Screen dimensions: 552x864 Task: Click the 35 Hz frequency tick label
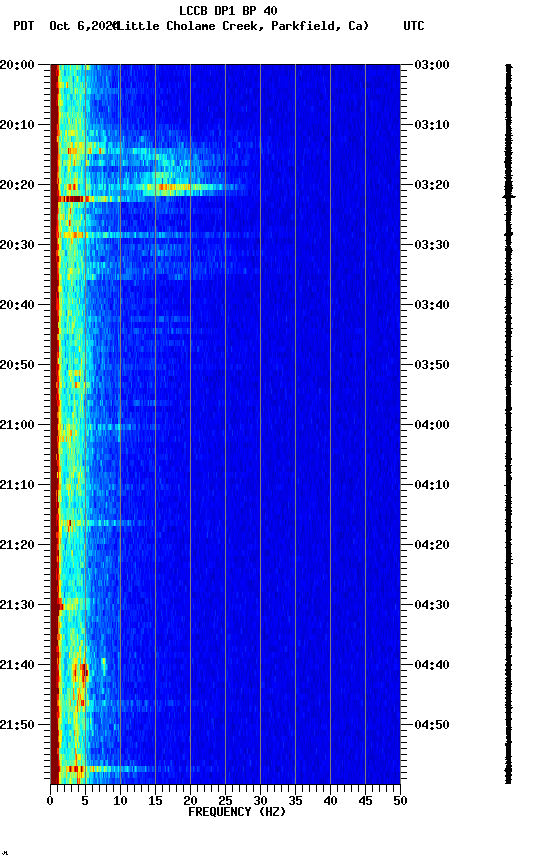[x=295, y=801]
